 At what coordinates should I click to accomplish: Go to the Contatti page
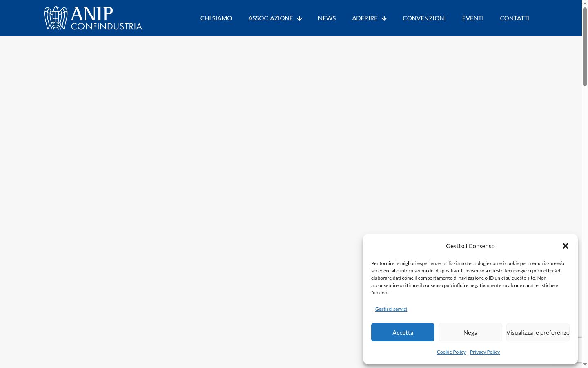click(514, 18)
